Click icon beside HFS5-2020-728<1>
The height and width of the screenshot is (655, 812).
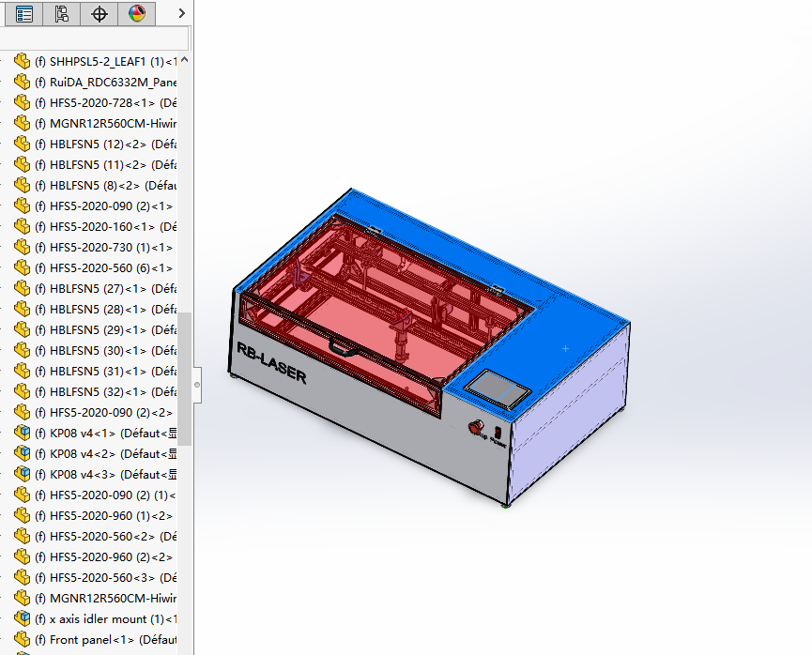22,102
